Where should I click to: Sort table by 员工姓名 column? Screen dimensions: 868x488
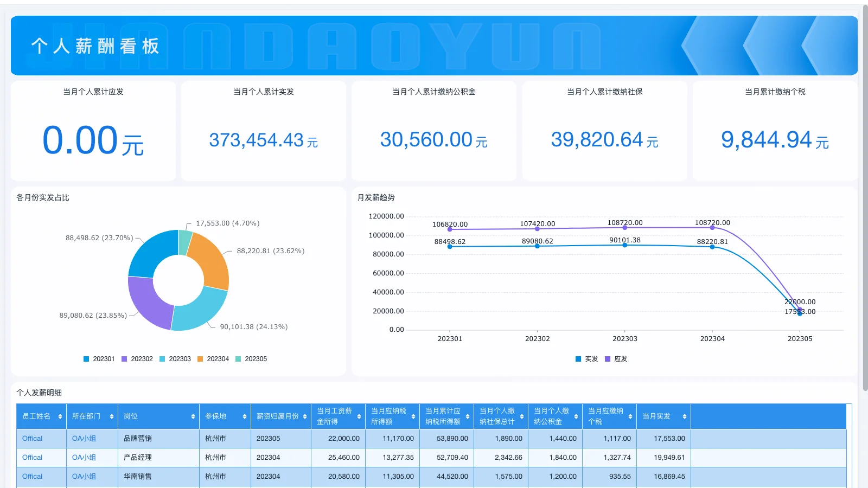pyautogui.click(x=60, y=416)
